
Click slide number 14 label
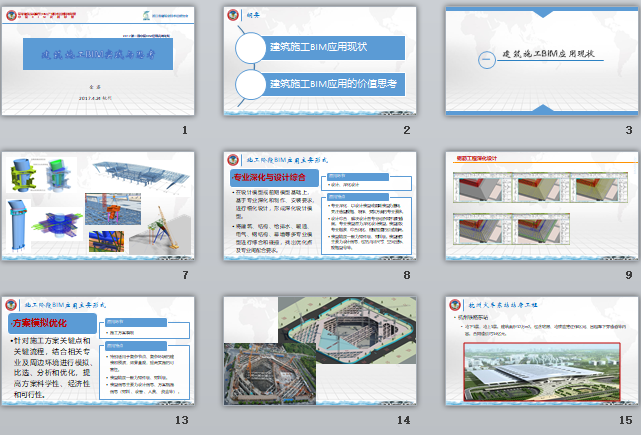(403, 420)
